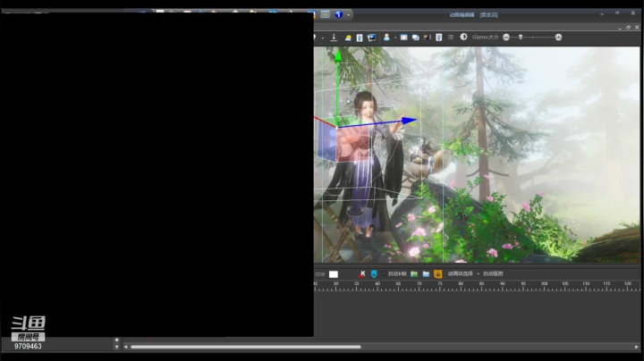Image resolution: width=644 pixels, height=361 pixels.
Task: Click the white document icon left of monitor icon
Action: coord(360,38)
